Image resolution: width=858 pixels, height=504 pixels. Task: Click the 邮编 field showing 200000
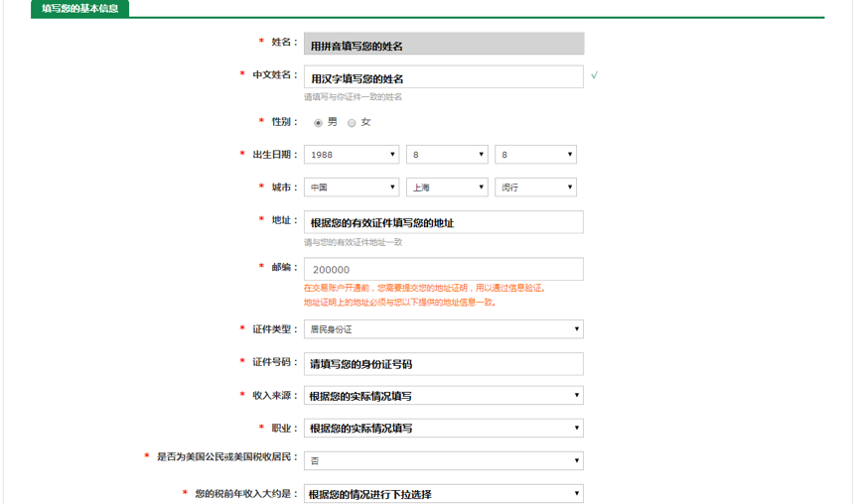[444, 270]
